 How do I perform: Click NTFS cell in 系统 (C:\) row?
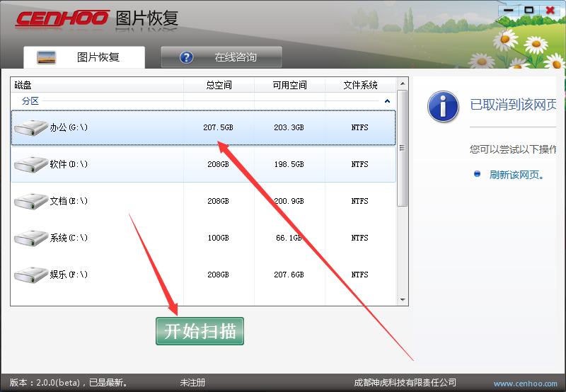360,238
